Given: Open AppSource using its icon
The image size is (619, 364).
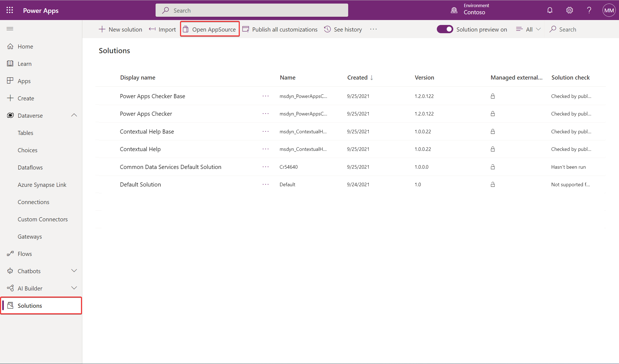Looking at the screenshot, I should coord(186,29).
